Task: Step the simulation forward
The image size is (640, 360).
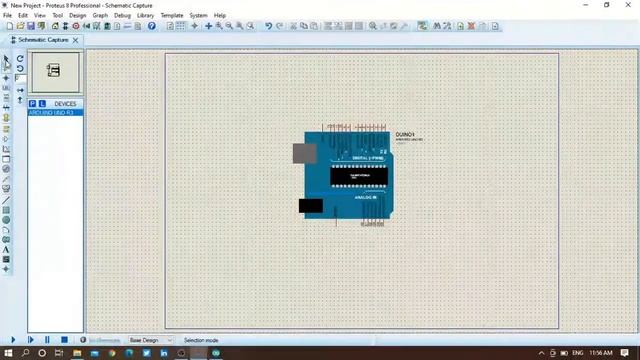Action: pyautogui.click(x=31, y=340)
